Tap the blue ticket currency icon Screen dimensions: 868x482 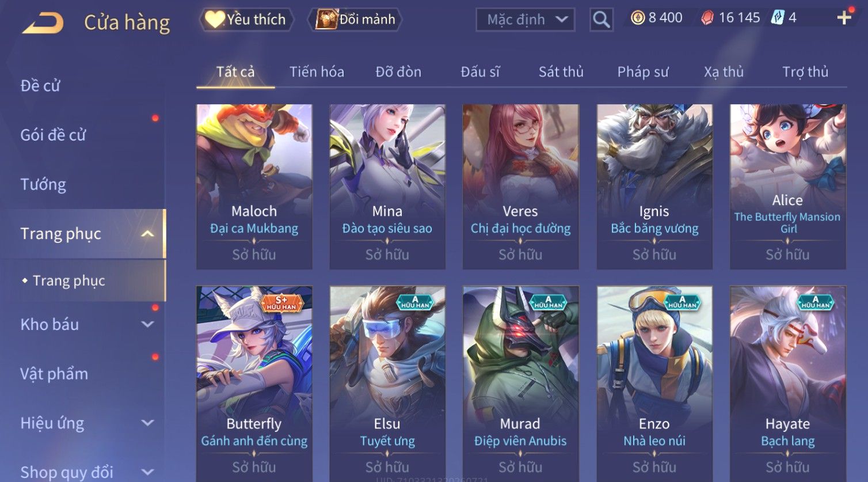pos(778,18)
